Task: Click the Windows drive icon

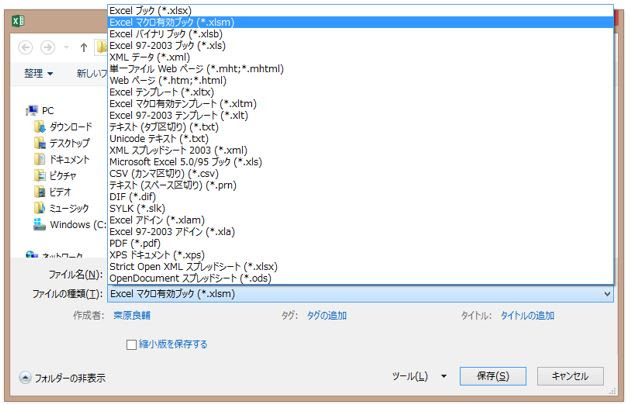Action: pos(40,225)
